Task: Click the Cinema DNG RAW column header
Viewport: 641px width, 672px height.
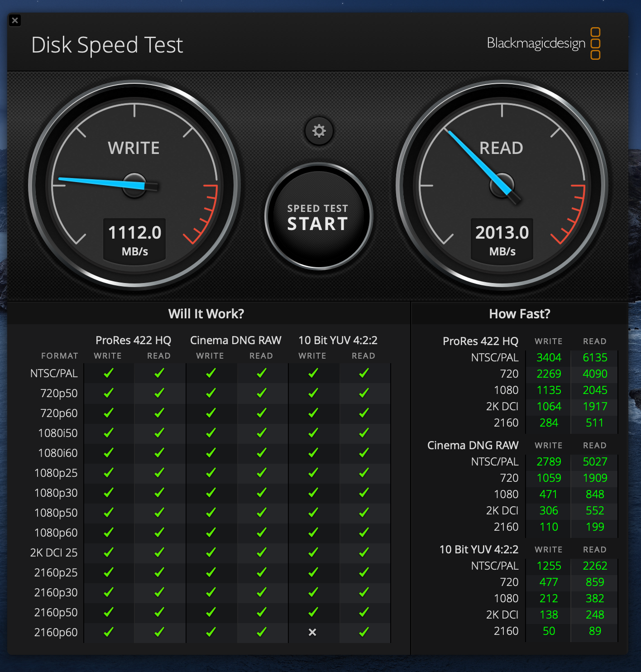Action: [236, 340]
